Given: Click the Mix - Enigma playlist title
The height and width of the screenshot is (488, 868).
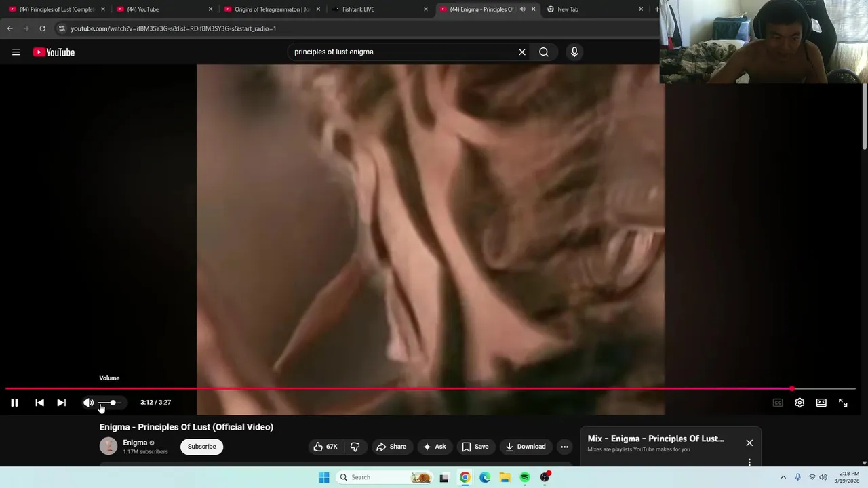Looking at the screenshot, I should [656, 439].
